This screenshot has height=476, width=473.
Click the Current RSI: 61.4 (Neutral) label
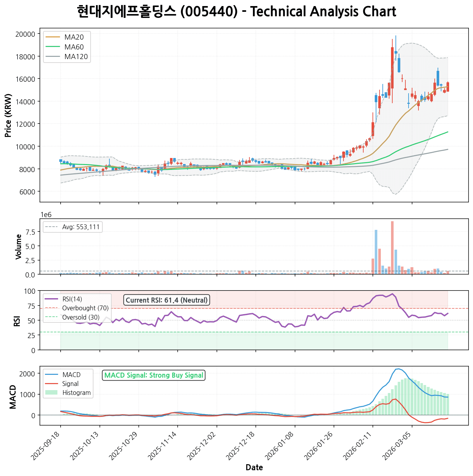166,300
